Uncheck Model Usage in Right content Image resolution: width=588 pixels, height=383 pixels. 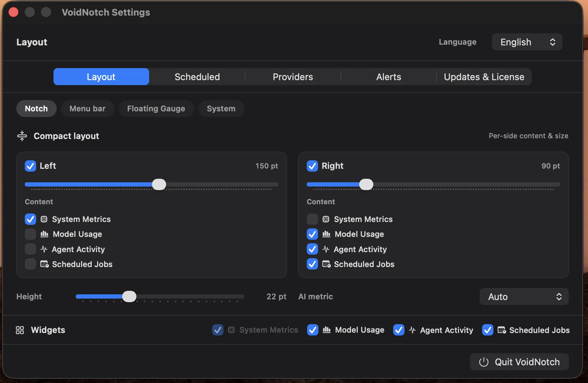312,234
